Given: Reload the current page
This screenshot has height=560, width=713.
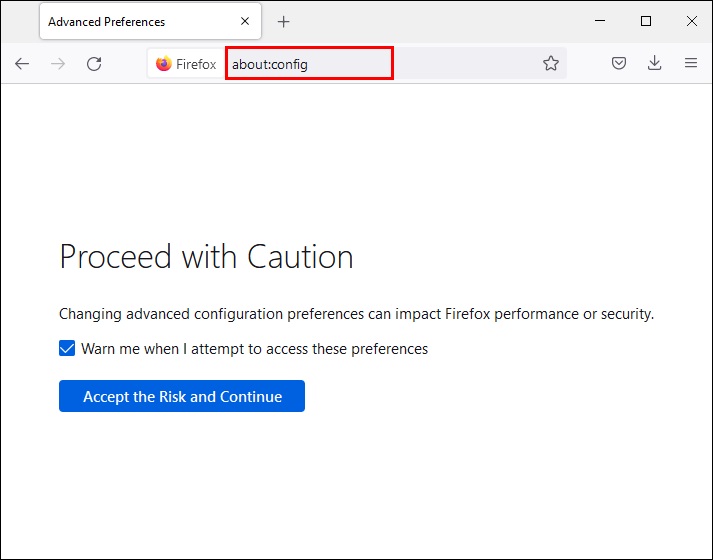Looking at the screenshot, I should tap(94, 64).
